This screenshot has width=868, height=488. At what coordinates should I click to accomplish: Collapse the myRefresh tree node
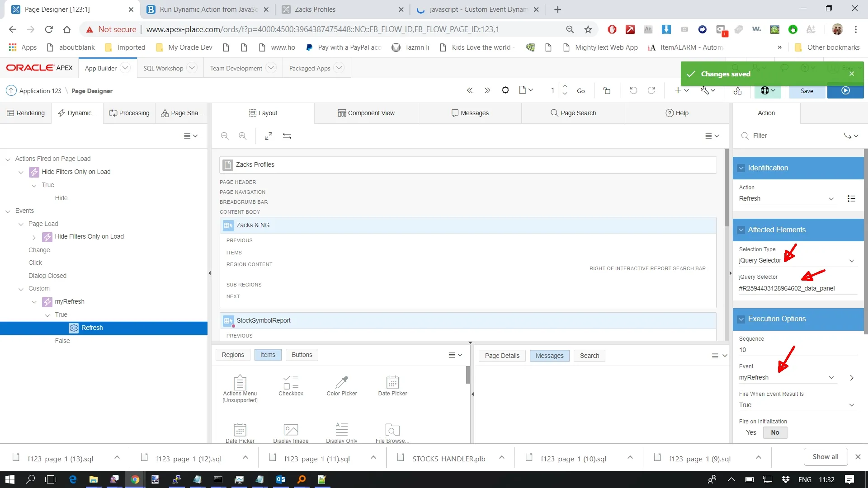coord(34,302)
